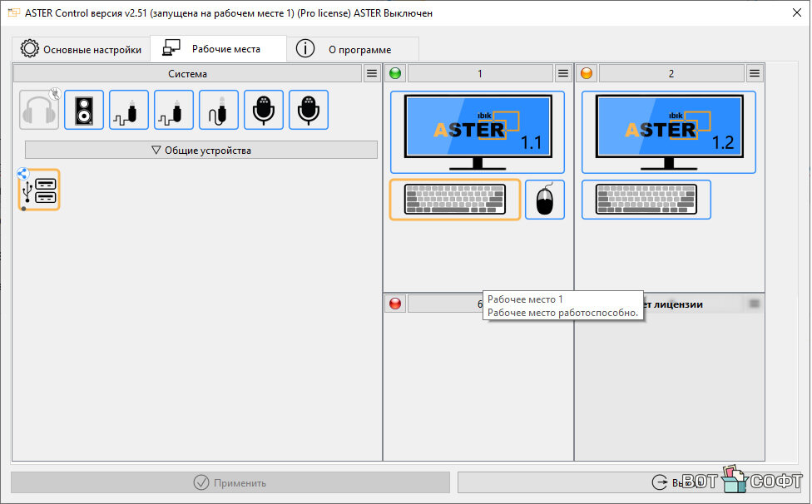The width and height of the screenshot is (812, 504).
Task: Click the loudspeaker audio device icon
Action: pyautogui.click(x=84, y=110)
